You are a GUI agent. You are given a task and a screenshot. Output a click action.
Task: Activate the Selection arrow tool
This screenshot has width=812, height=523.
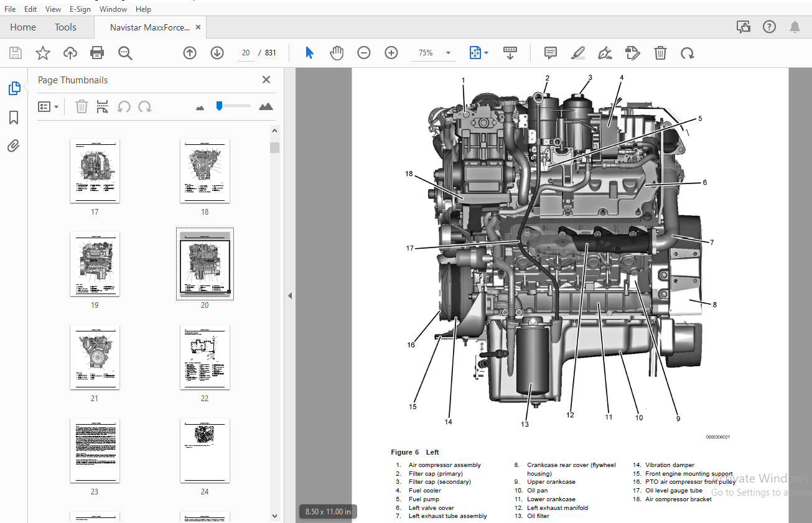(309, 53)
